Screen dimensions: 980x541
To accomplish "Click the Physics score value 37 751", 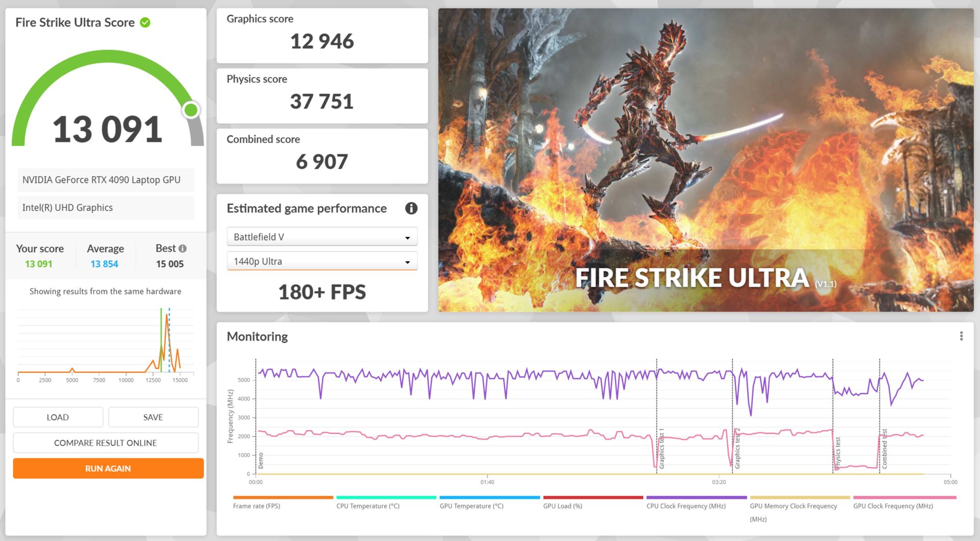I will tap(322, 102).
